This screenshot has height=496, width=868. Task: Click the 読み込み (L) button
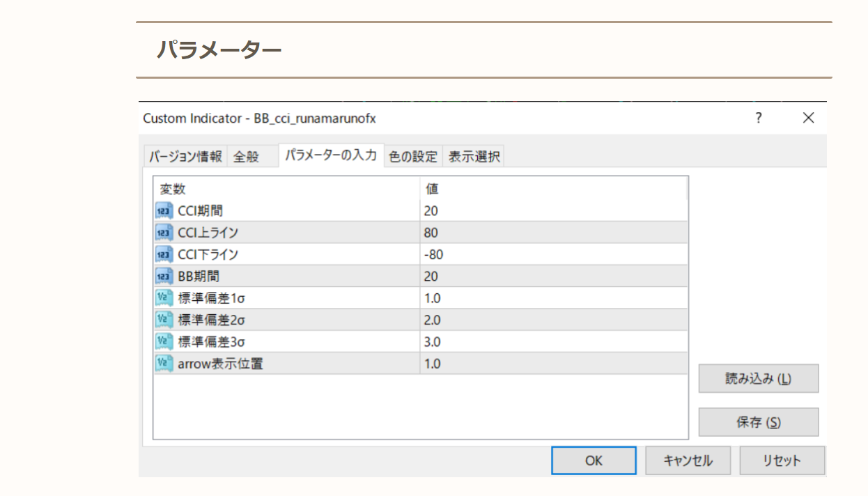(758, 379)
